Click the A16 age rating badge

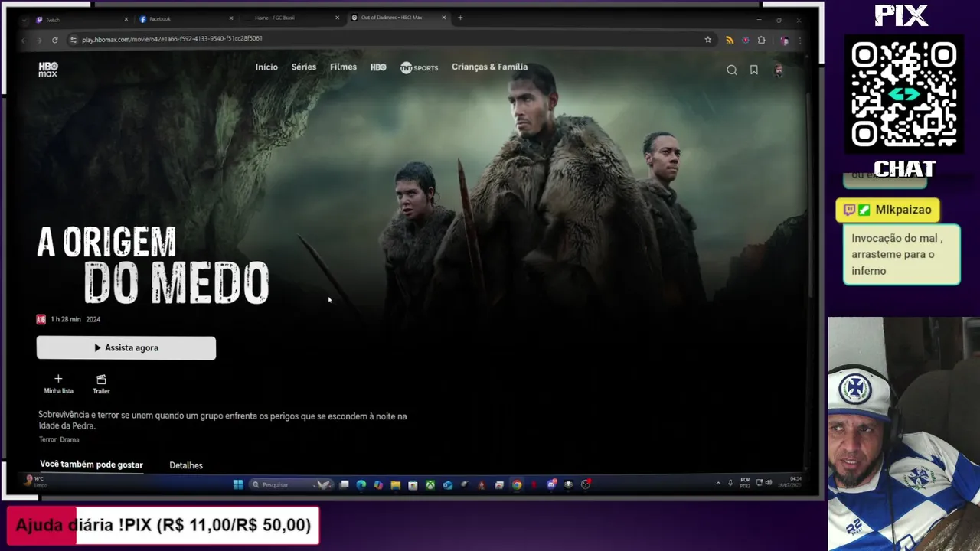pyautogui.click(x=41, y=319)
